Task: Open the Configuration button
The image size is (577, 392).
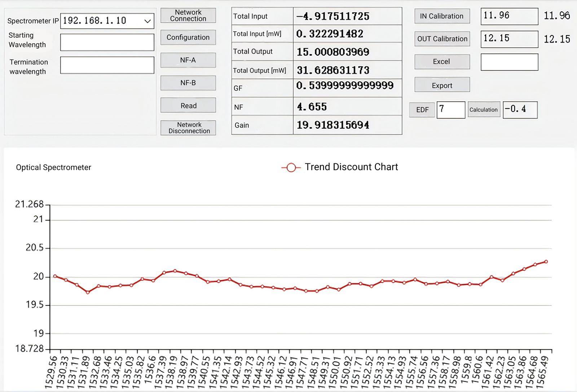Action: pyautogui.click(x=188, y=38)
